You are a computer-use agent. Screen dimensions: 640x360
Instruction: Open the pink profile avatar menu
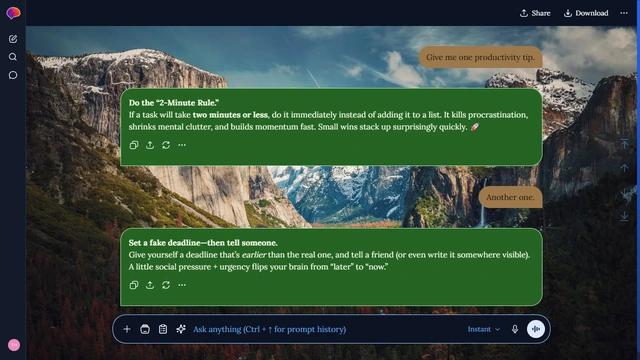14,345
